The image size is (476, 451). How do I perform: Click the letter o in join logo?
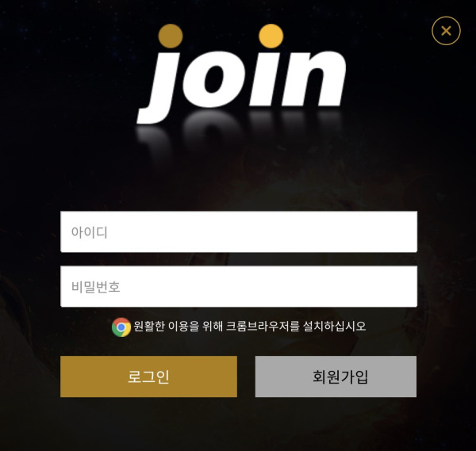215,79
